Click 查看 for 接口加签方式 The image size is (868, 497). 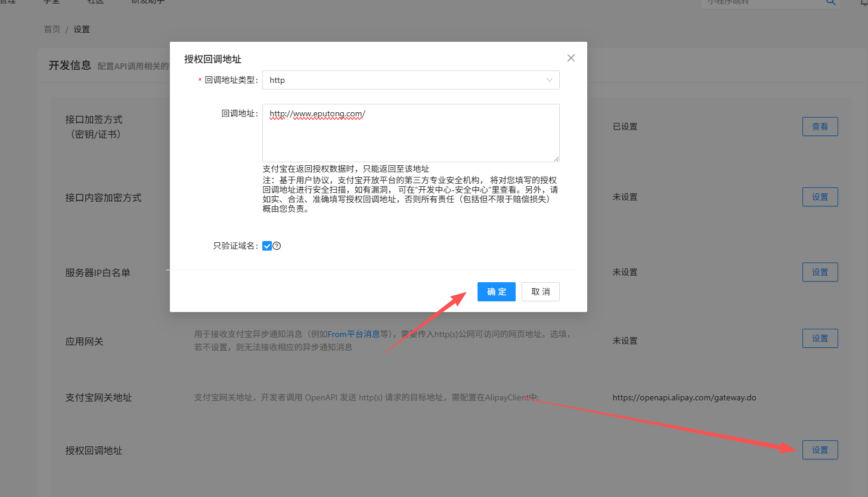820,126
